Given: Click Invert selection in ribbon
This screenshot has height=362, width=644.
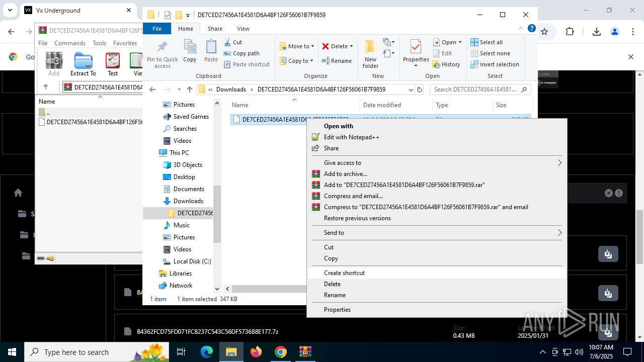Looking at the screenshot, I should pyautogui.click(x=495, y=64).
